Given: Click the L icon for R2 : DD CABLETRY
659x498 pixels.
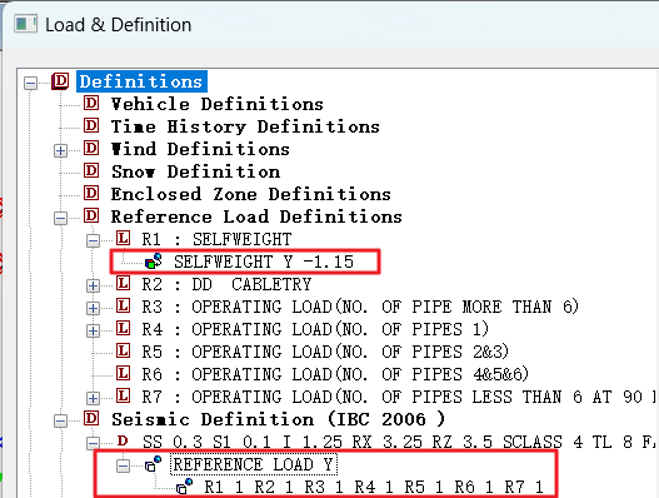Looking at the screenshot, I should pyautogui.click(x=123, y=284).
